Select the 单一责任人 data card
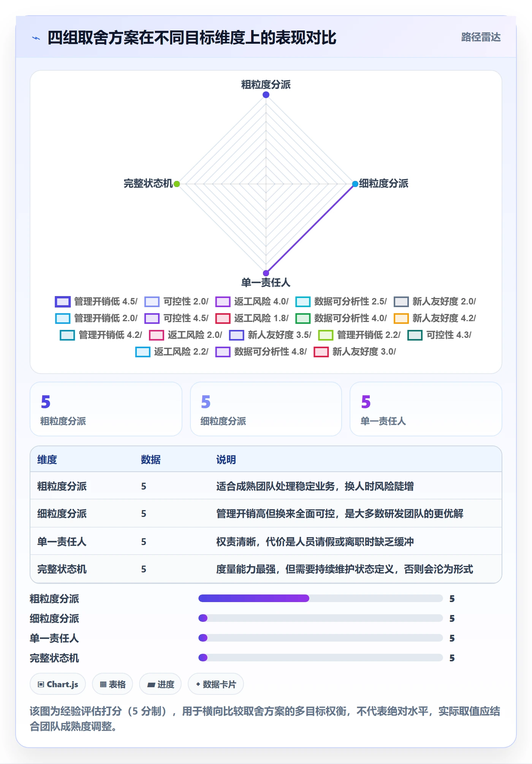 click(x=426, y=409)
